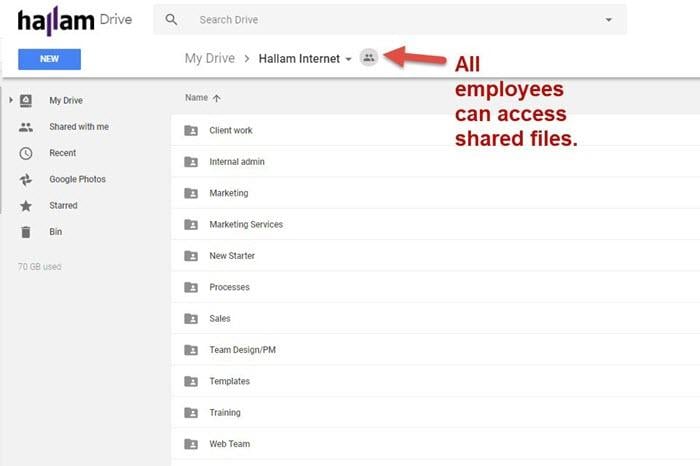700x466 pixels.
Task: Click the Shared with me people icon
Action: [x=26, y=127]
